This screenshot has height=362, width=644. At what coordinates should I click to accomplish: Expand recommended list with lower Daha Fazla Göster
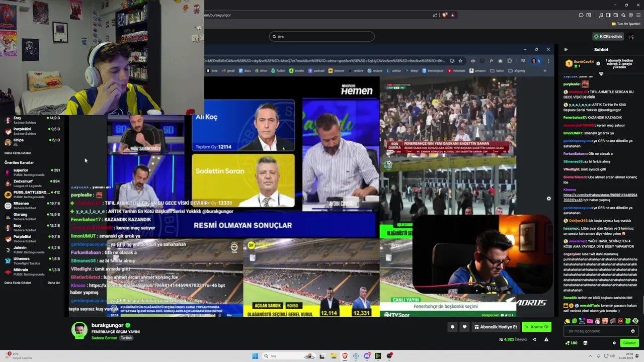tap(18, 283)
